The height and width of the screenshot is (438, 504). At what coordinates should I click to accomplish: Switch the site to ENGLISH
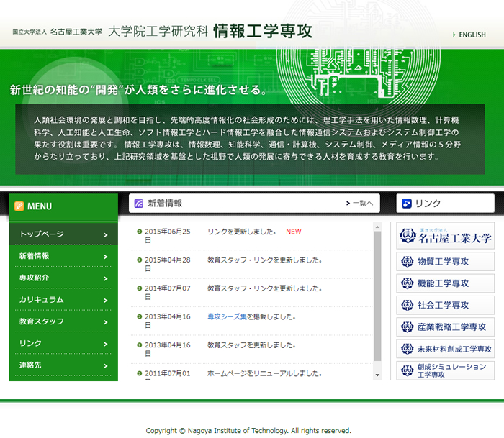click(x=472, y=35)
